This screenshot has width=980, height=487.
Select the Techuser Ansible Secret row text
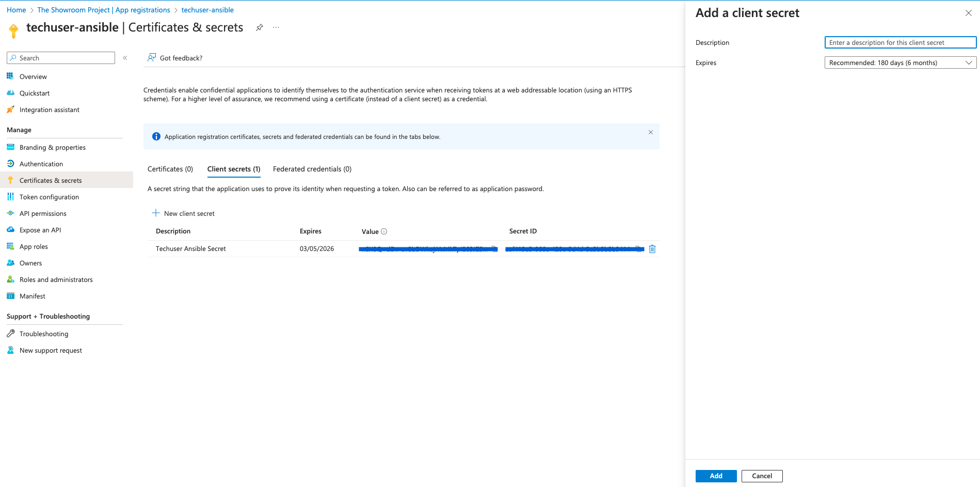coord(191,249)
